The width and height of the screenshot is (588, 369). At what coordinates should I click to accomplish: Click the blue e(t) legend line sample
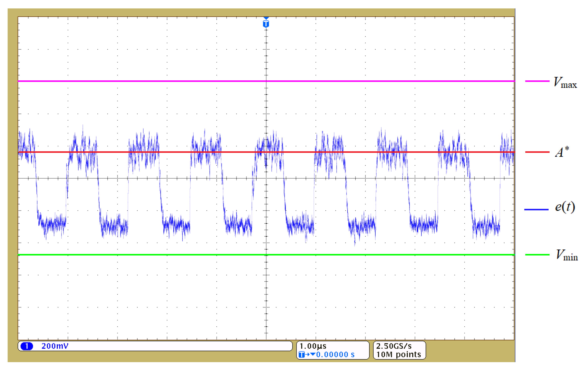tap(536, 209)
